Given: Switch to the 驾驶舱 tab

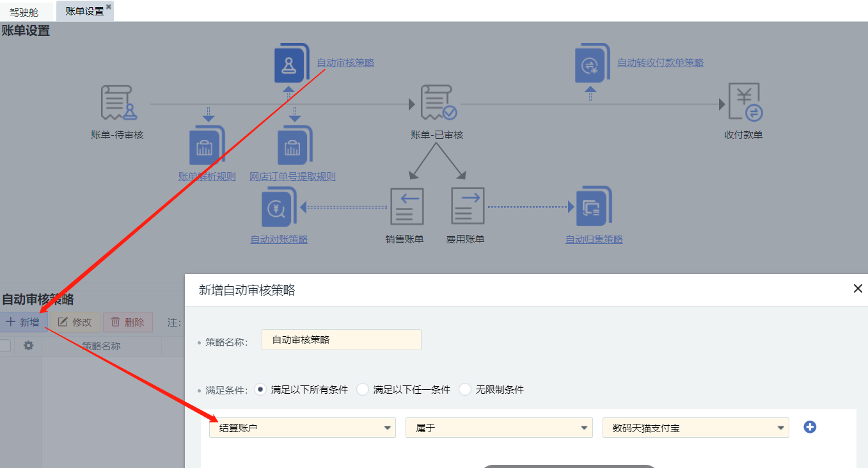Looking at the screenshot, I should [24, 12].
